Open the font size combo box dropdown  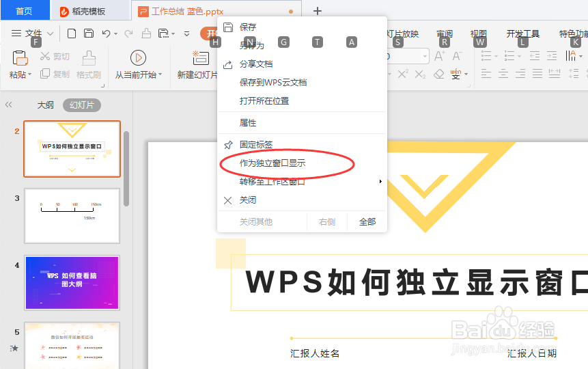pos(425,57)
